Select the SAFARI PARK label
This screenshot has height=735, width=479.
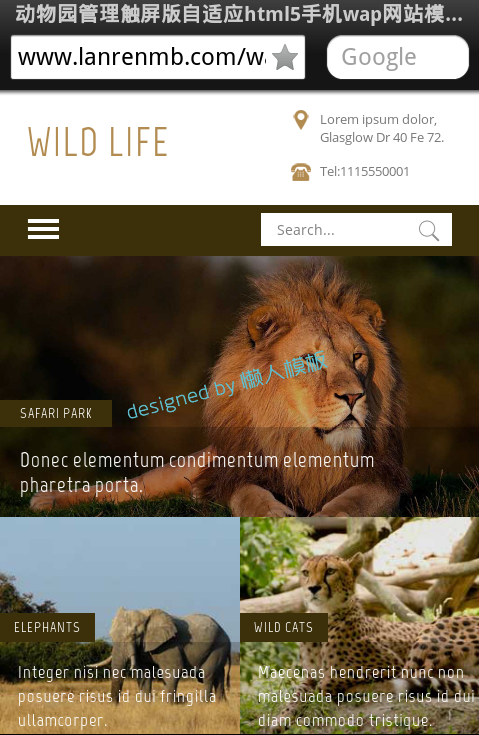click(x=56, y=413)
